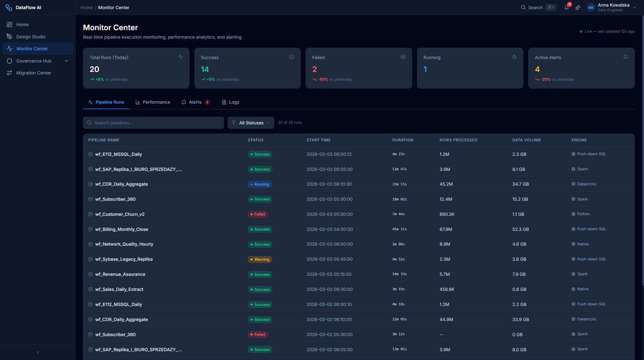Open notifications bell with 2 badge

(567, 7)
